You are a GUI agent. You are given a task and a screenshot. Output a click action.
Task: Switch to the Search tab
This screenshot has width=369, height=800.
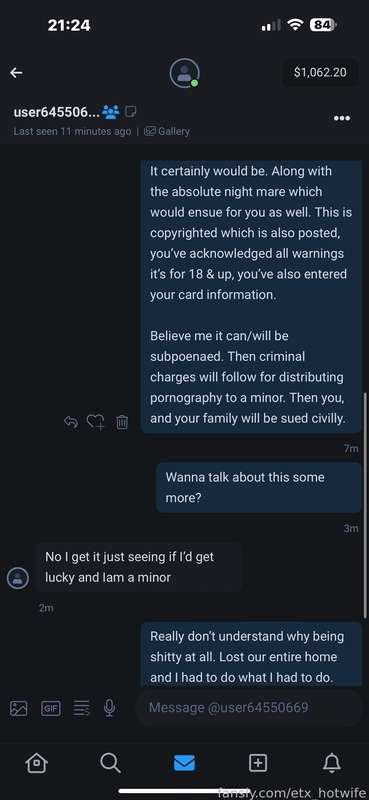tap(110, 763)
